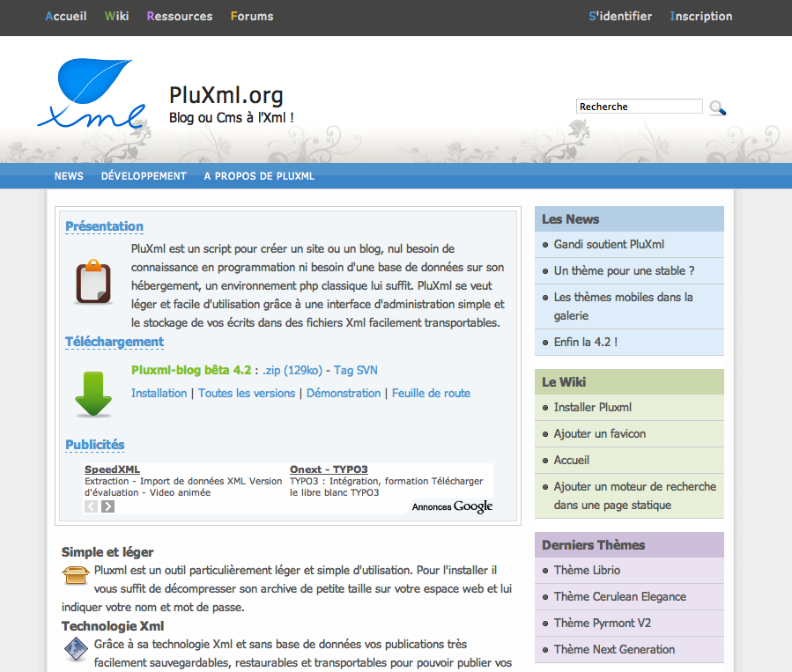
Task: Open news Gandi soutient PluXml
Action: [609, 244]
